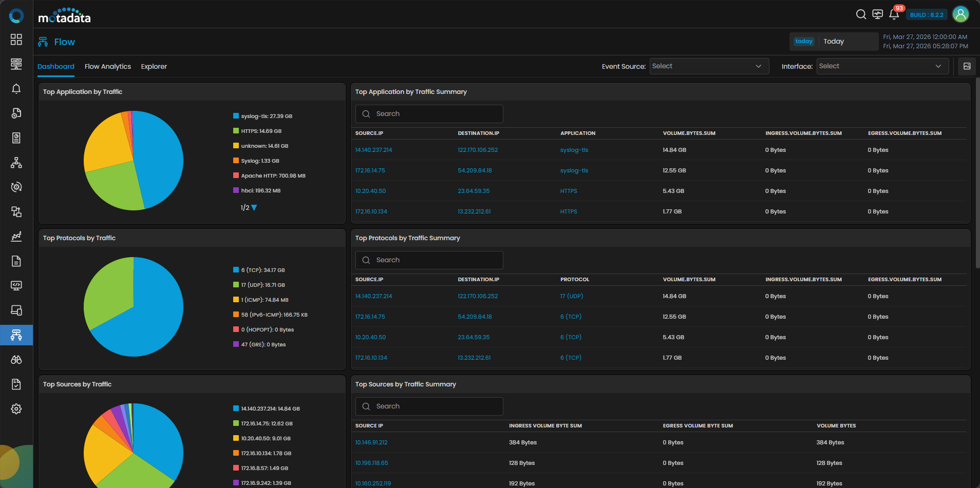Focus search field in Top Application Summary

click(429, 114)
